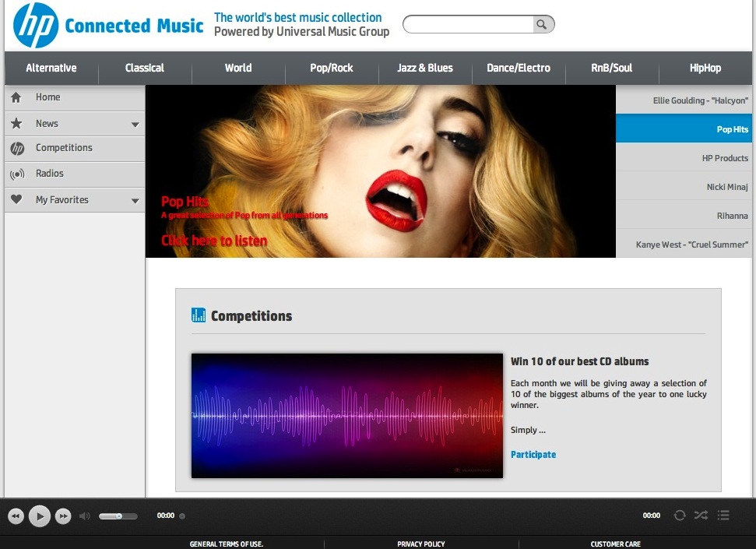Click the Participate link
Viewport: 756px width, 549px height.
[533, 455]
